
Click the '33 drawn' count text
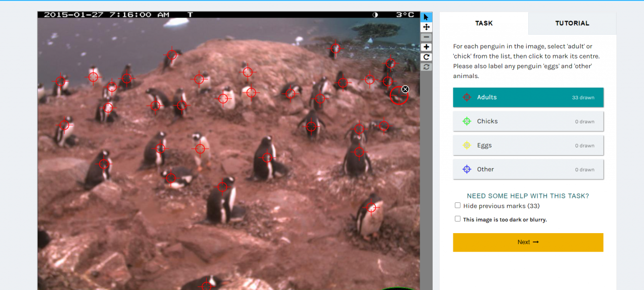point(583,98)
